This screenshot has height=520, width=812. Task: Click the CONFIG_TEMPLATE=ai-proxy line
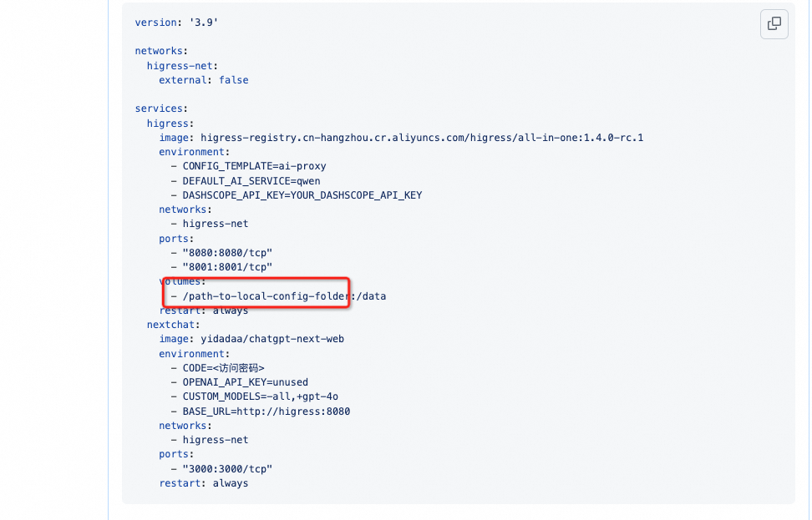pyautogui.click(x=249, y=167)
